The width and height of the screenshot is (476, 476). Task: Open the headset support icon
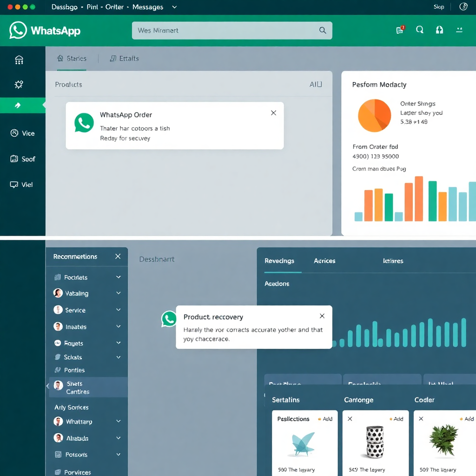click(x=439, y=30)
